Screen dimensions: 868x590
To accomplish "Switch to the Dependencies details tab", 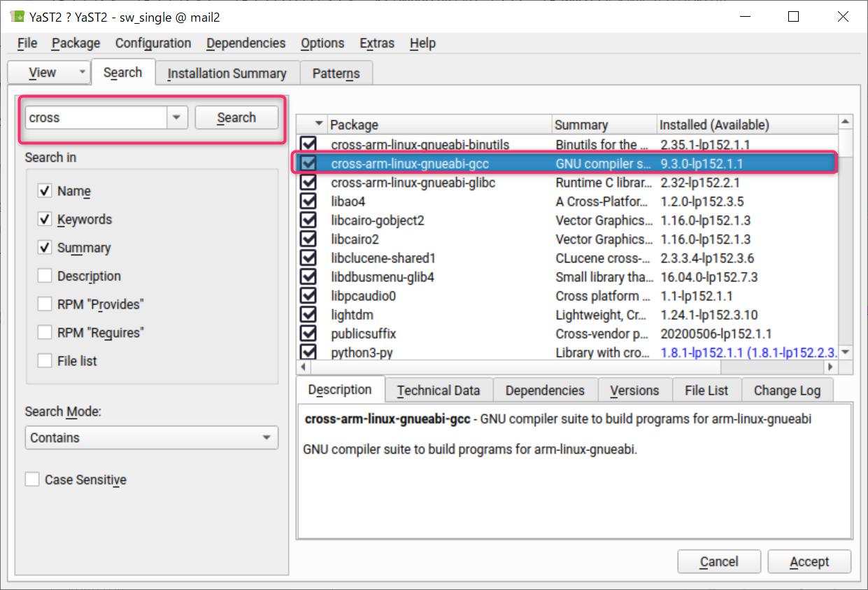I will 545,391.
